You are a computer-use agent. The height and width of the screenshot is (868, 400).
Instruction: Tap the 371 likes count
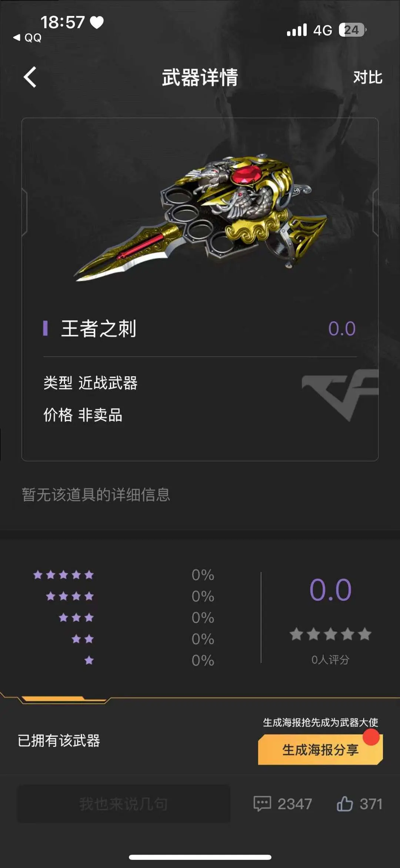click(x=371, y=804)
